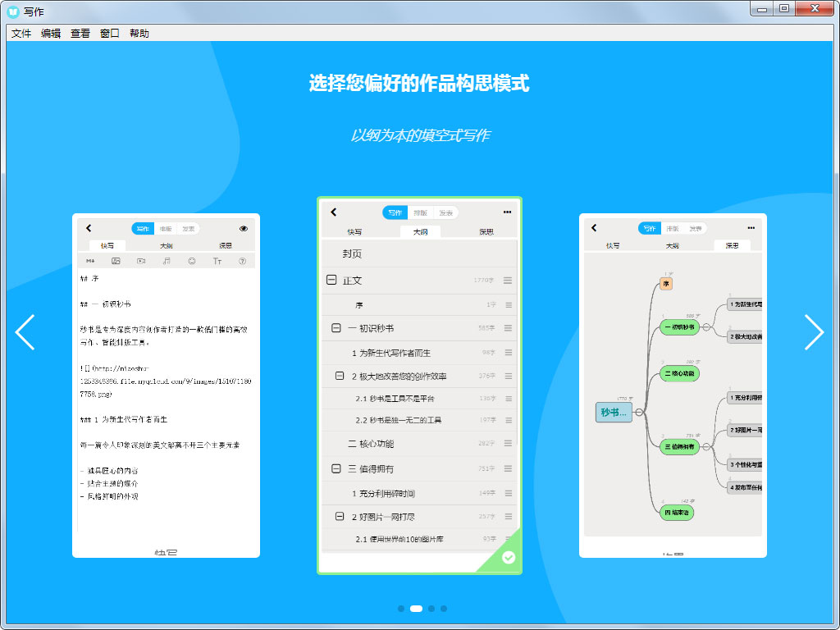Open three-dot menu in outline card

[507, 212]
